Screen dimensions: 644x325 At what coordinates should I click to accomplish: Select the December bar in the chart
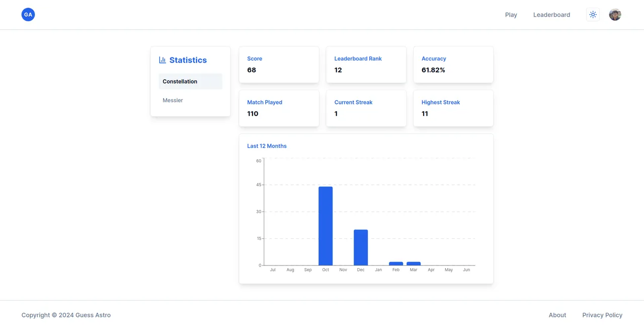pos(361,247)
